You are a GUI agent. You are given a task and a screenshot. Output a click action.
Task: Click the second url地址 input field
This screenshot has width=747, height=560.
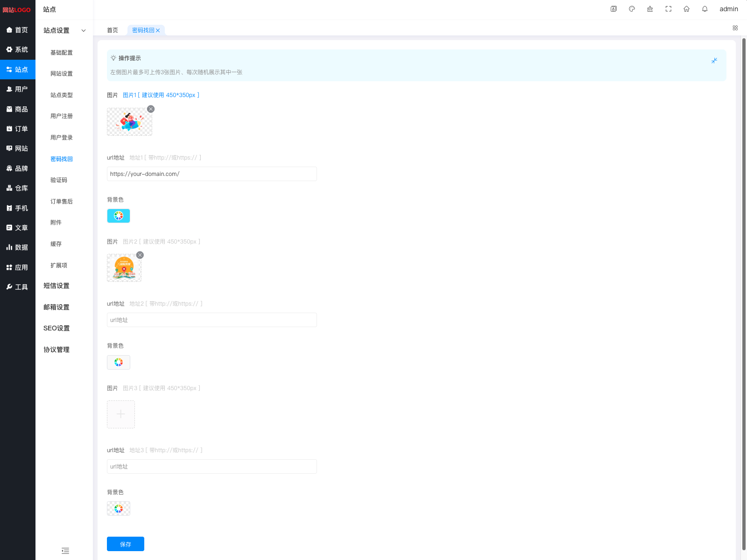click(x=211, y=320)
